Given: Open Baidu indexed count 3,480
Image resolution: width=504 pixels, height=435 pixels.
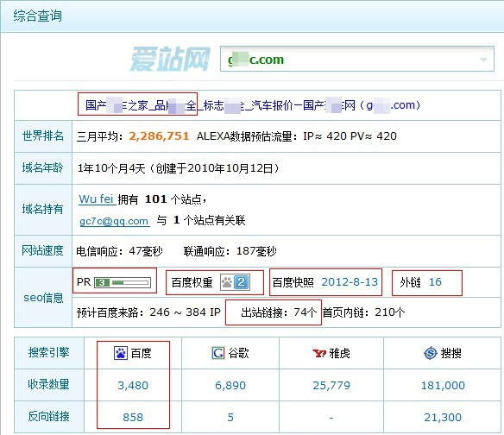Looking at the screenshot, I should [x=133, y=385].
